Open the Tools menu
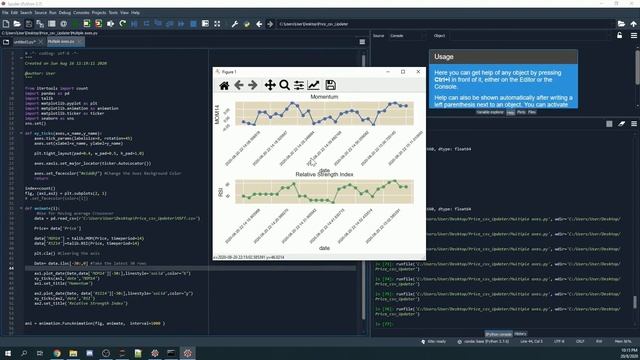 [113, 13]
